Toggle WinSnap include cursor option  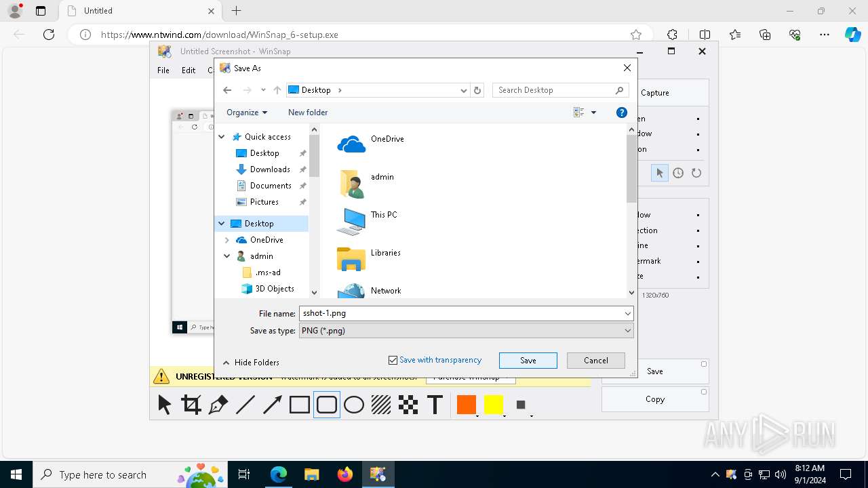(x=659, y=173)
